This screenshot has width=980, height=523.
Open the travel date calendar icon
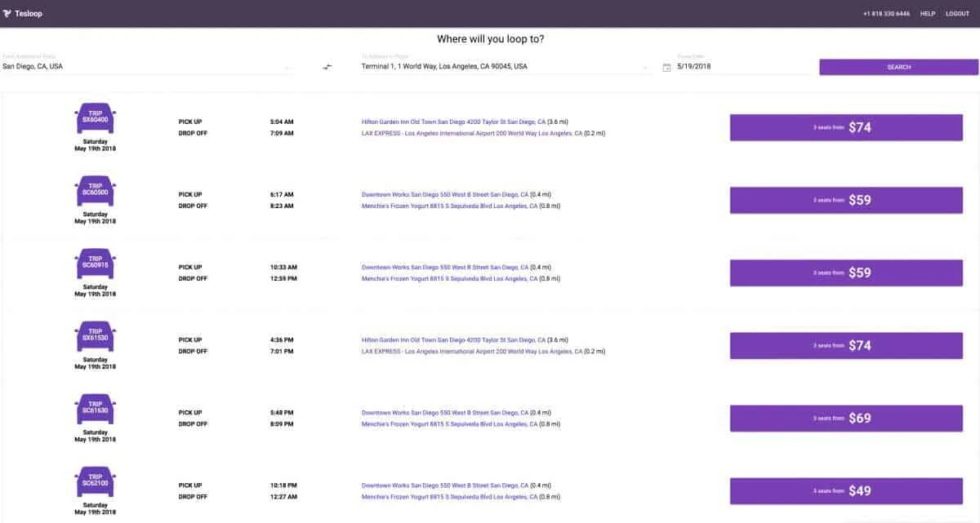(666, 67)
